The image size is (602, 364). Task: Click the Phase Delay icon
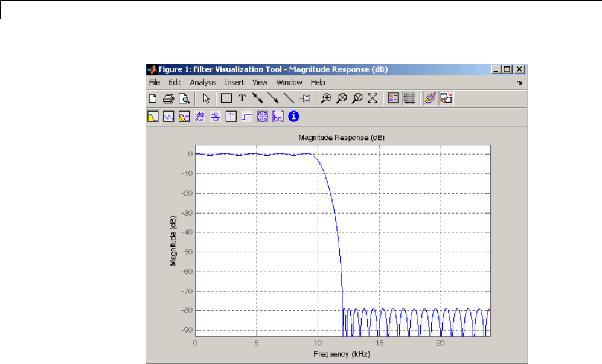tap(216, 117)
